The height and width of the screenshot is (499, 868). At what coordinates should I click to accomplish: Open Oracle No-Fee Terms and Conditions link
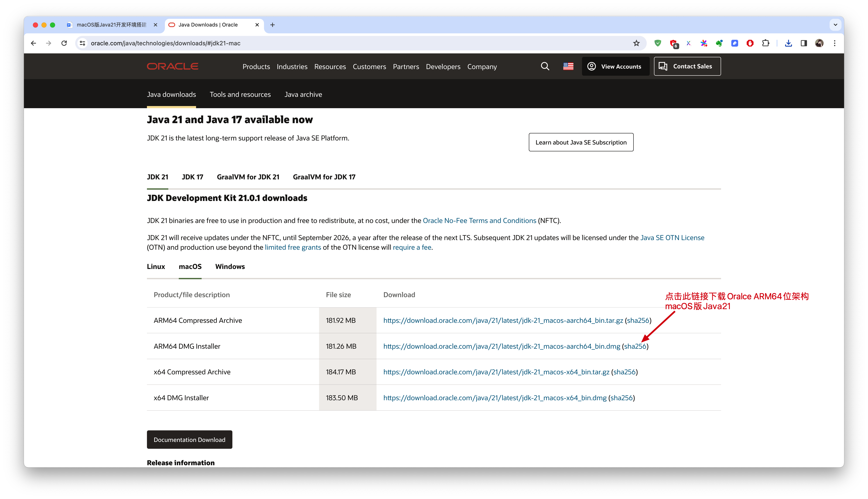tap(479, 220)
